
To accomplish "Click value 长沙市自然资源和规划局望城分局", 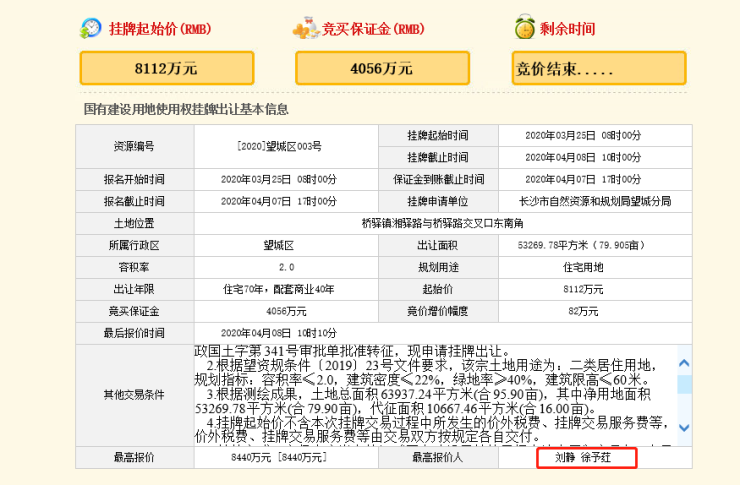I will pos(595,201).
